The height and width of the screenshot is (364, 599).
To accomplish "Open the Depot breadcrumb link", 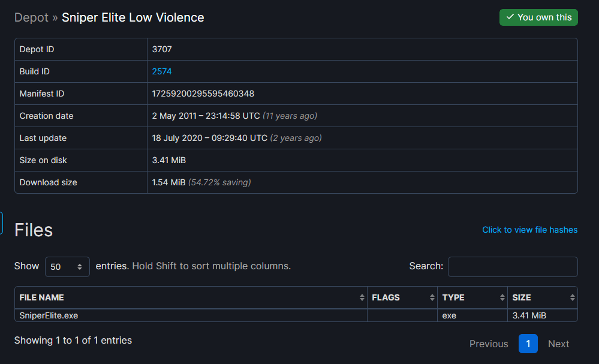I will (31, 17).
